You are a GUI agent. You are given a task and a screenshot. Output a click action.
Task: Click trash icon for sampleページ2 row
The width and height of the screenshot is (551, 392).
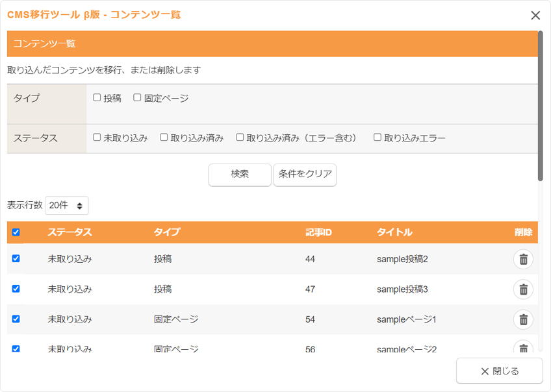click(x=523, y=348)
